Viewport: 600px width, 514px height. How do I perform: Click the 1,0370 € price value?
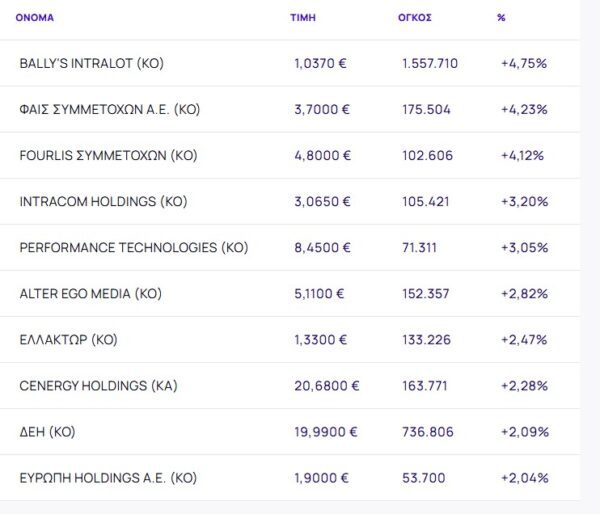coord(320,63)
